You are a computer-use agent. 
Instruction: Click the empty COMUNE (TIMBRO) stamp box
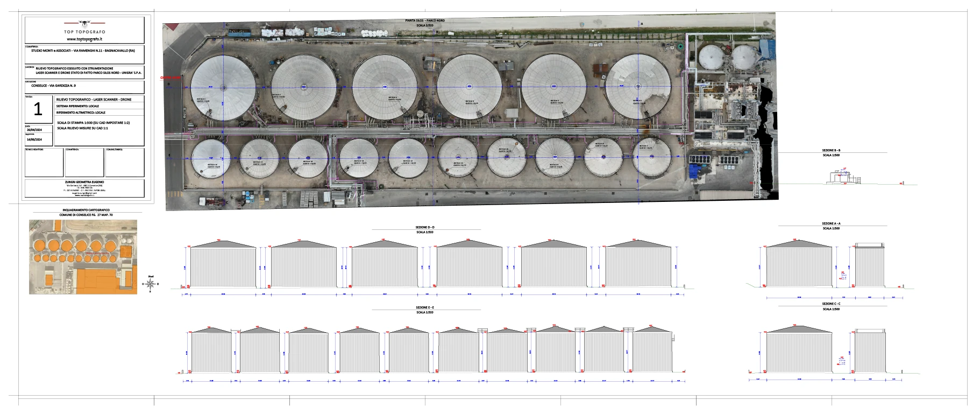point(125,163)
